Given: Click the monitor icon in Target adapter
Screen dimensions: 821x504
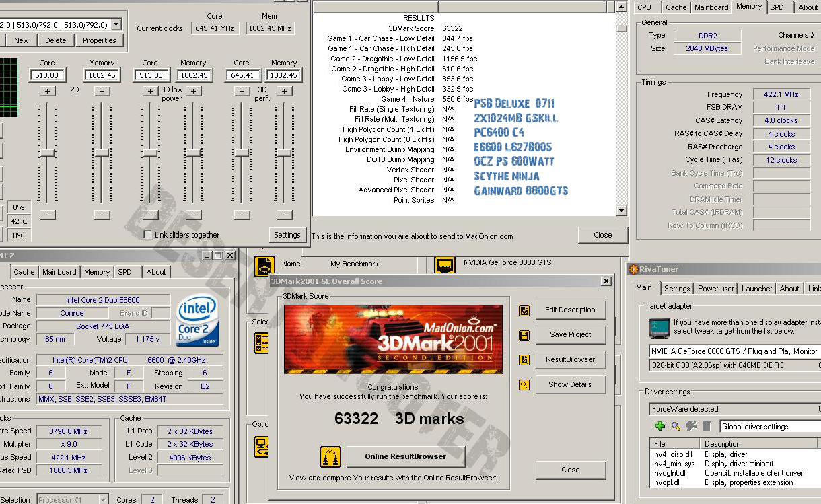Looking at the screenshot, I should point(659,328).
